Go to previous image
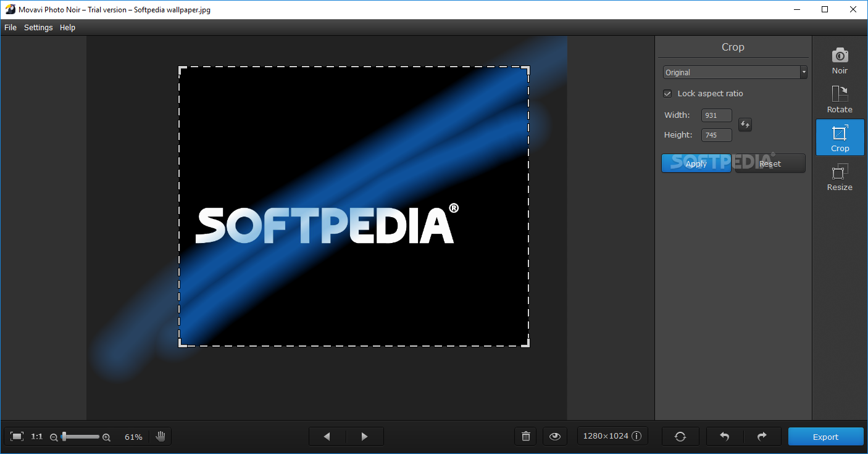 pos(327,437)
